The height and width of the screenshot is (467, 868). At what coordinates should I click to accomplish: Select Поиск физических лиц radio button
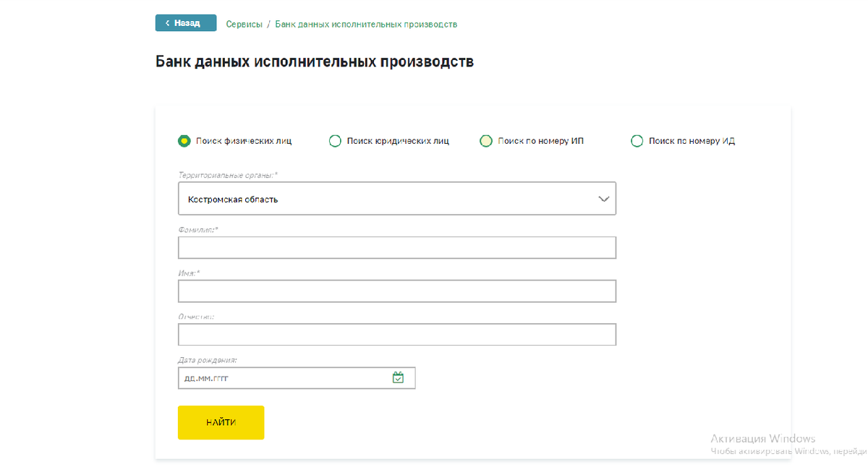(x=184, y=141)
